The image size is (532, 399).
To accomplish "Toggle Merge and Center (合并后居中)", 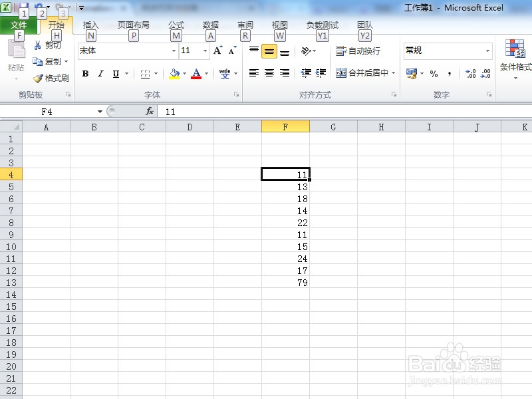I will pos(362,73).
